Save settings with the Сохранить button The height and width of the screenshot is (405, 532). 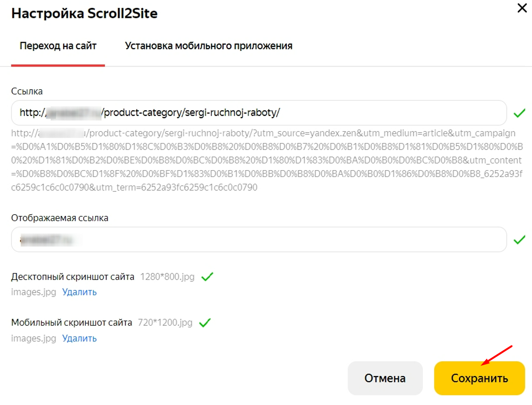[x=479, y=378]
